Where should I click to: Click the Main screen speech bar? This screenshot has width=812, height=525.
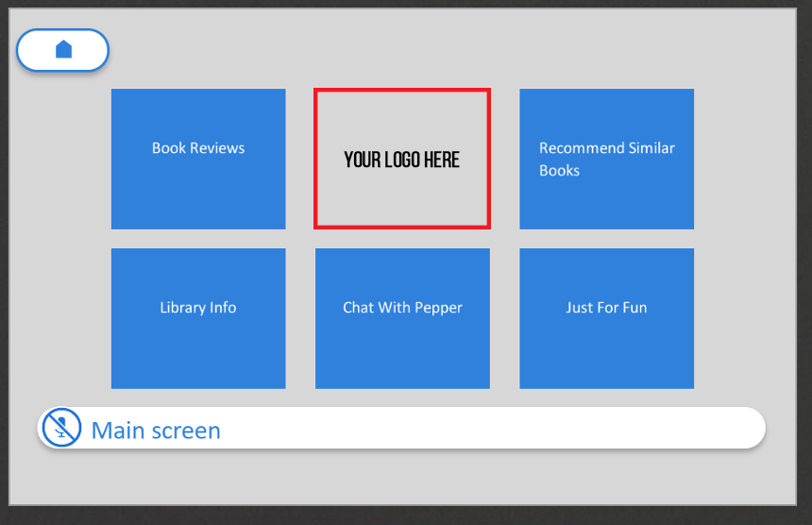coord(401,428)
